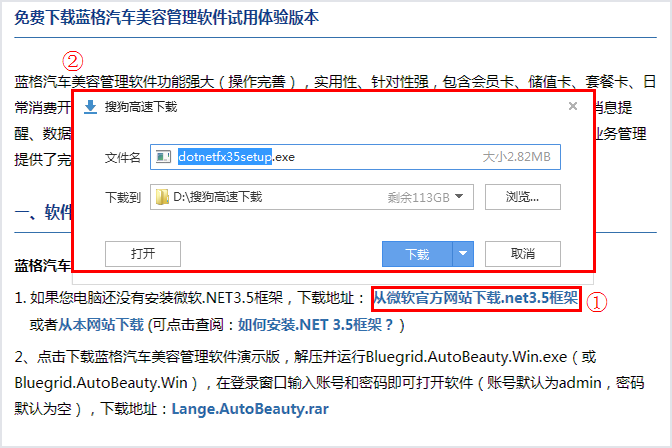Close the 搜狗高速下载 dialog

click(x=573, y=105)
